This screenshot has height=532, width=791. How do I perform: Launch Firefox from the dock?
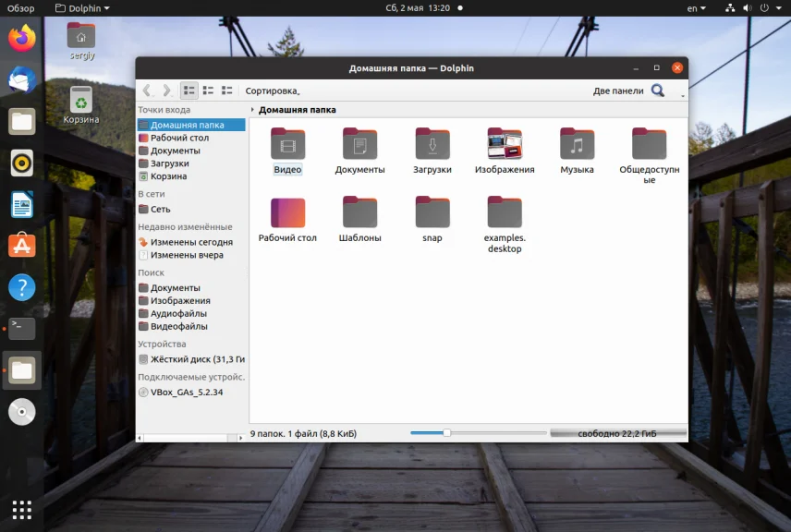point(22,39)
